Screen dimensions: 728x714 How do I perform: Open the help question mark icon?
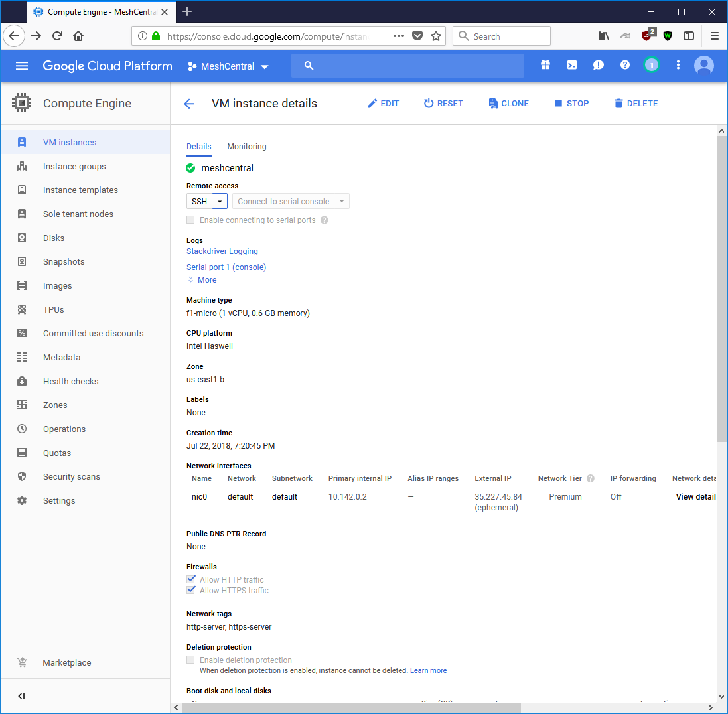(x=625, y=66)
